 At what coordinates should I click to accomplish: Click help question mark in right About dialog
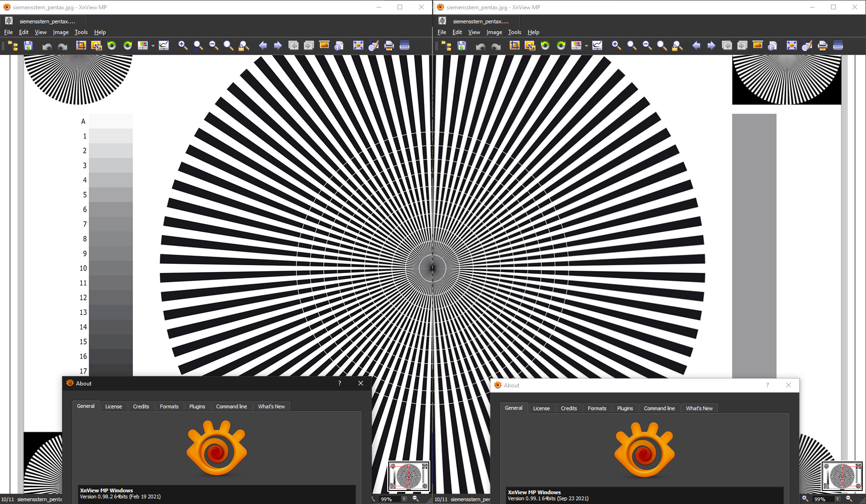768,385
